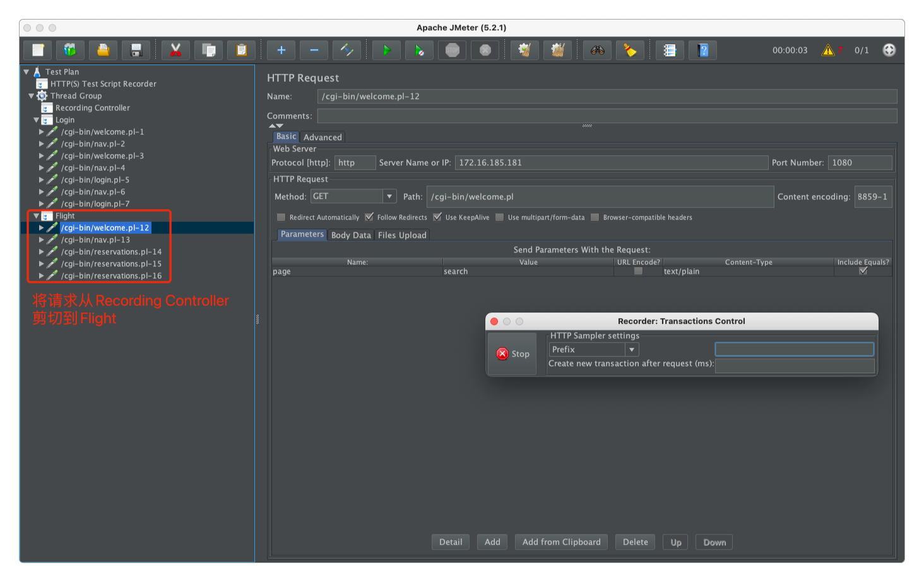The height and width of the screenshot is (582, 924).
Task: Open the Function Helper dialog icon
Action: coord(670,50)
